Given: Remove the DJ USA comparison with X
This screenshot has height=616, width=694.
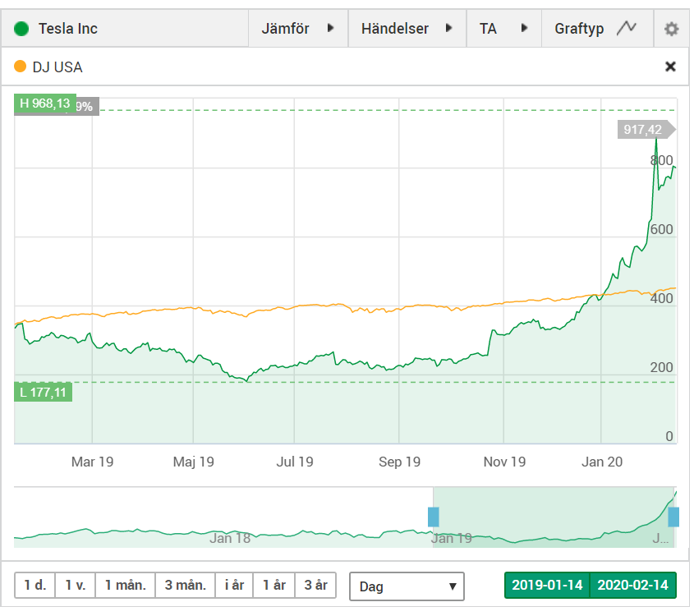Looking at the screenshot, I should pos(670,67).
